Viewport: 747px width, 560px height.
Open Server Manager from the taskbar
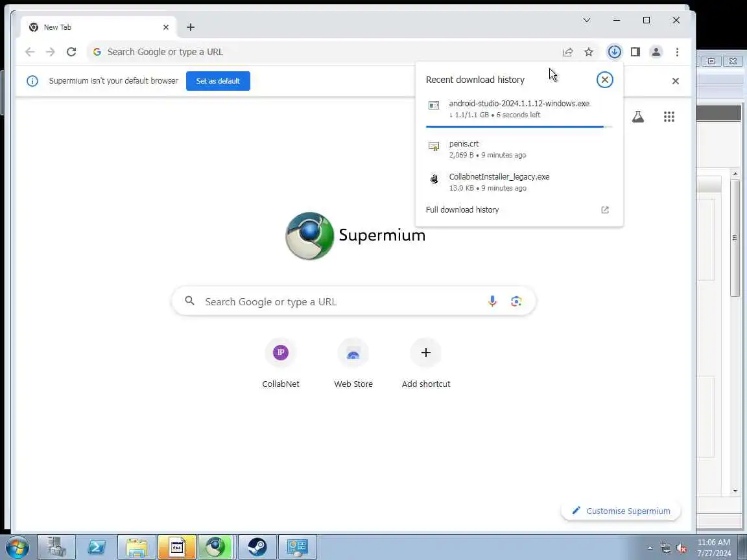click(56, 547)
